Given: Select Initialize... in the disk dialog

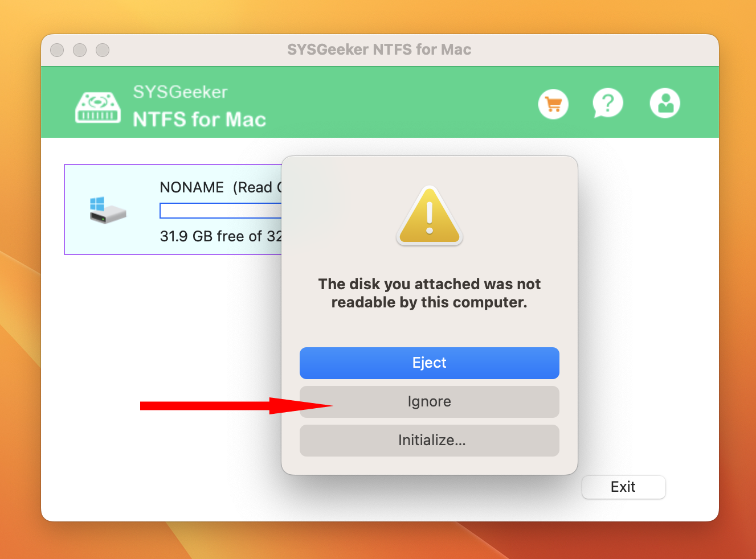Looking at the screenshot, I should (430, 441).
